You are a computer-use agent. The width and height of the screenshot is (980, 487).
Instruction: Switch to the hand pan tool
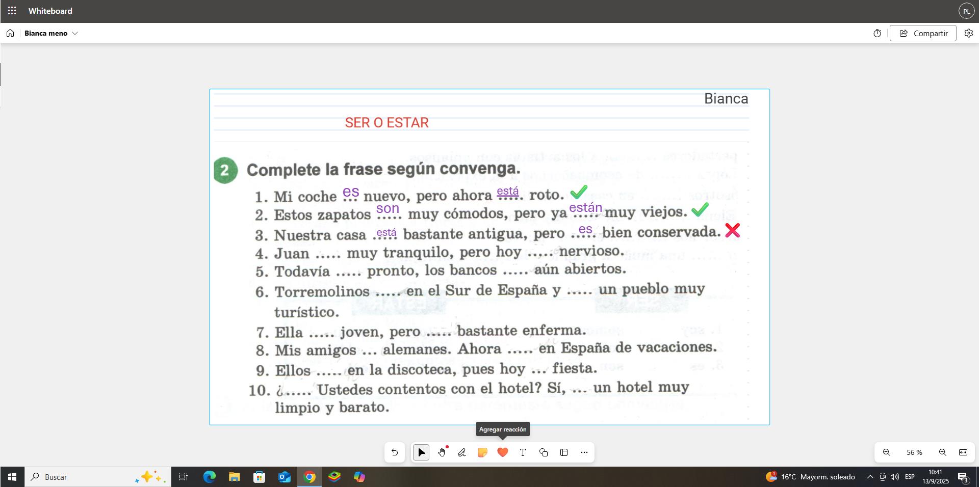click(442, 452)
